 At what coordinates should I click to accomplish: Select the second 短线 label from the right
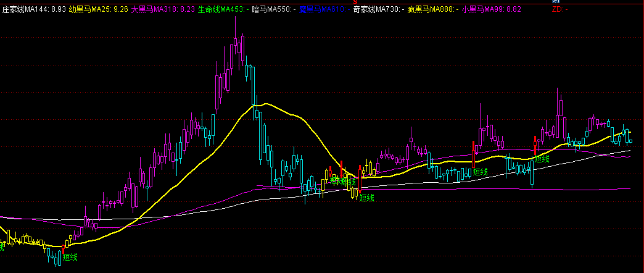point(480,171)
